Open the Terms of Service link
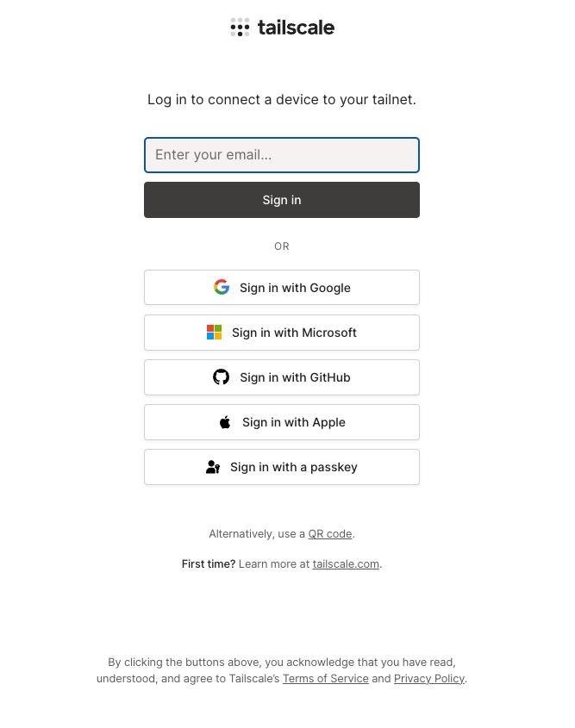The image size is (575, 728). point(326,679)
